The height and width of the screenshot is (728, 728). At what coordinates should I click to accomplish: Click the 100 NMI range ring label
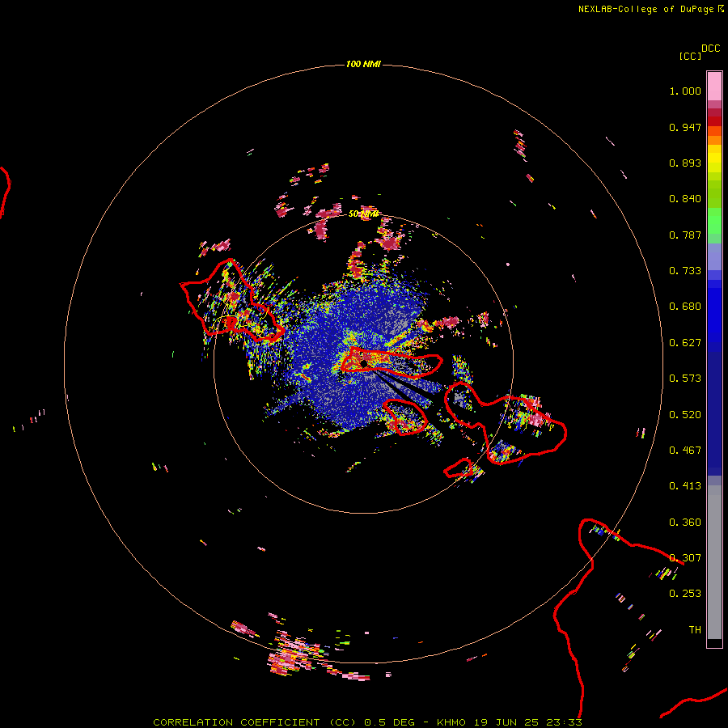click(363, 64)
